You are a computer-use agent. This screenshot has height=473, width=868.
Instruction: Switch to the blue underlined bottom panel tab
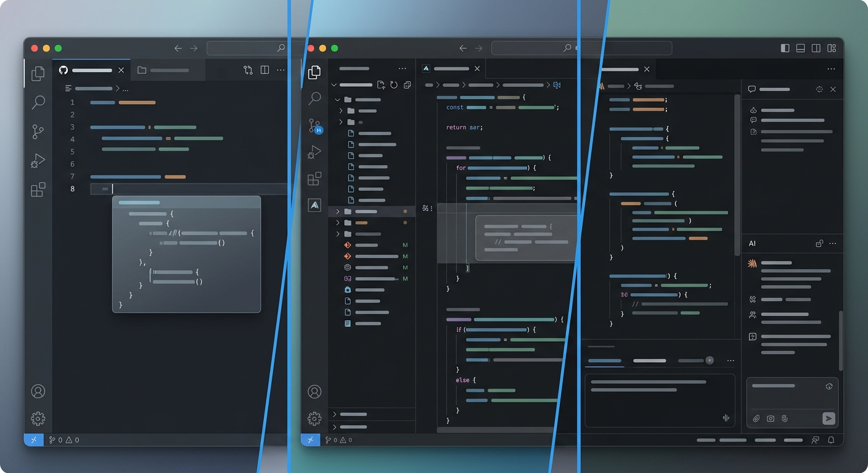pos(604,361)
